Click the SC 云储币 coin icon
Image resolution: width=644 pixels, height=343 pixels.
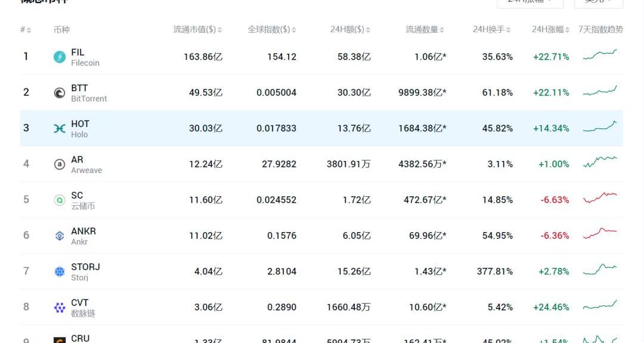(60, 200)
